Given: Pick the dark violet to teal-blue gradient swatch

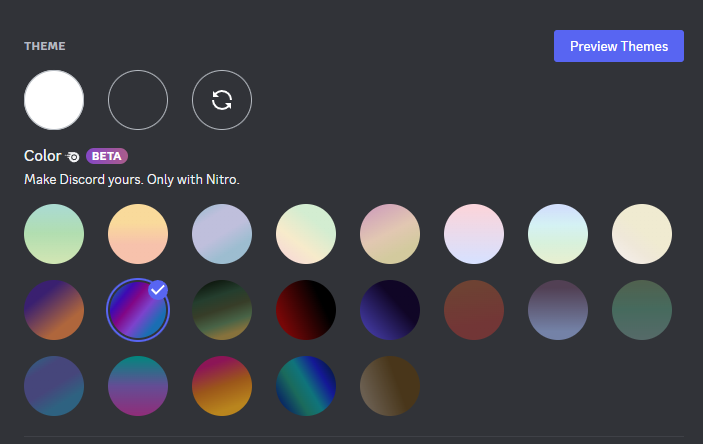Looking at the screenshot, I should [x=54, y=386].
